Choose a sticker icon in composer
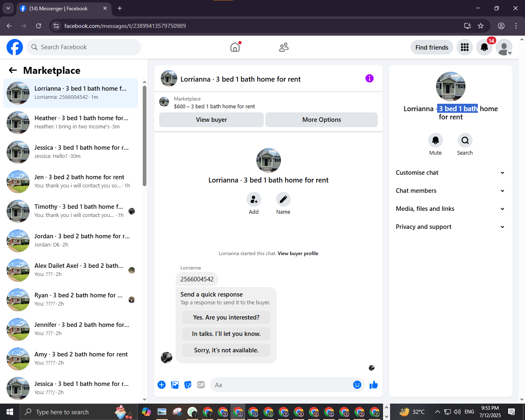 (188, 385)
